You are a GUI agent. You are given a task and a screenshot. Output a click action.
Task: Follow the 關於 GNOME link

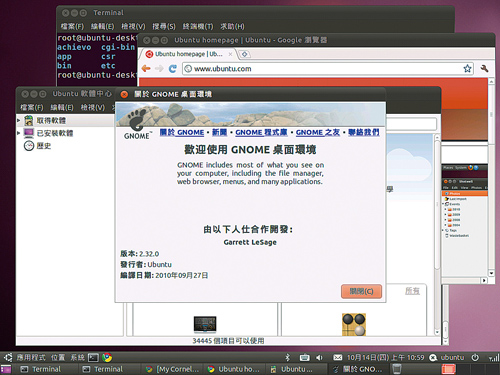tap(182, 132)
